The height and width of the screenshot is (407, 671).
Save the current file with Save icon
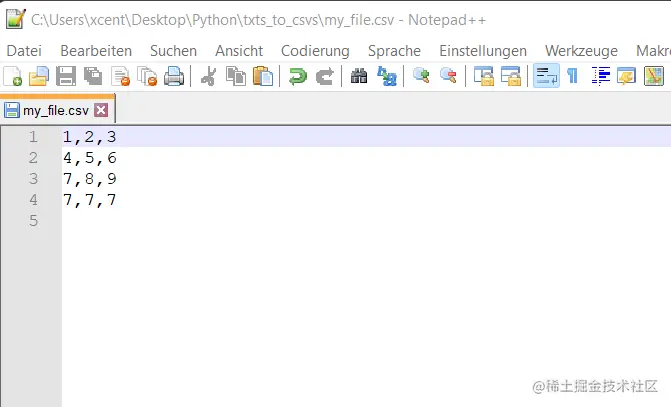point(66,76)
